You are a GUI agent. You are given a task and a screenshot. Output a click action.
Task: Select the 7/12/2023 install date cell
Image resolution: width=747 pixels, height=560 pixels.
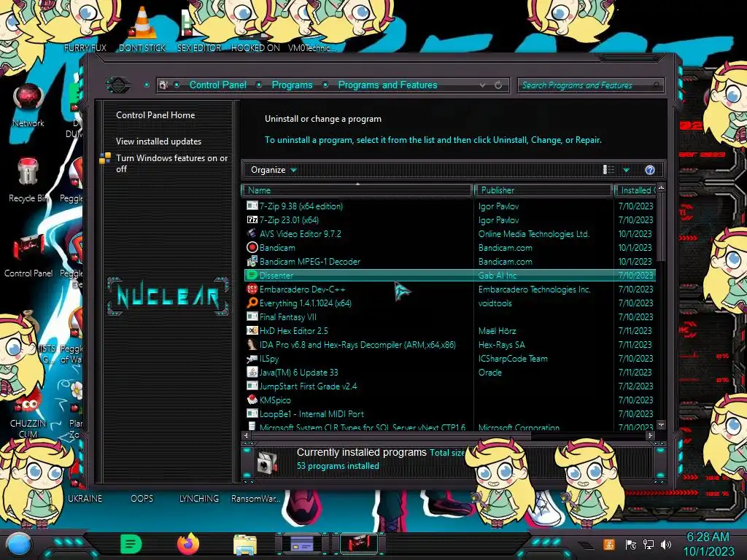pos(635,386)
